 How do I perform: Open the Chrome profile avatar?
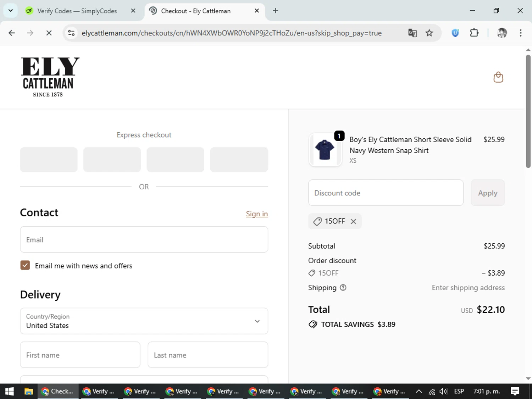[502, 33]
